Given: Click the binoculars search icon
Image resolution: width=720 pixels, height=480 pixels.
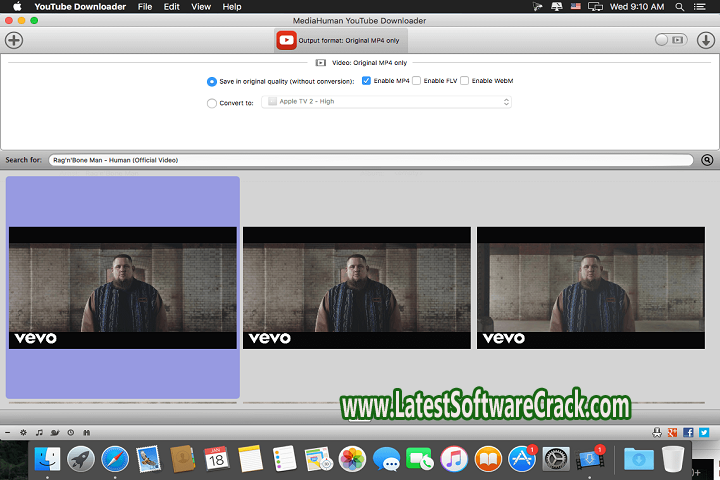Looking at the screenshot, I should (86, 432).
